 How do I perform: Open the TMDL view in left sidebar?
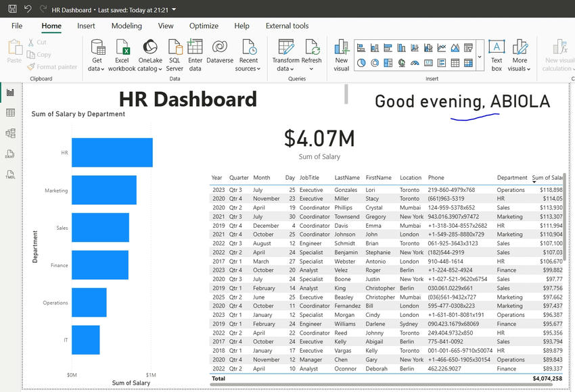click(x=10, y=174)
